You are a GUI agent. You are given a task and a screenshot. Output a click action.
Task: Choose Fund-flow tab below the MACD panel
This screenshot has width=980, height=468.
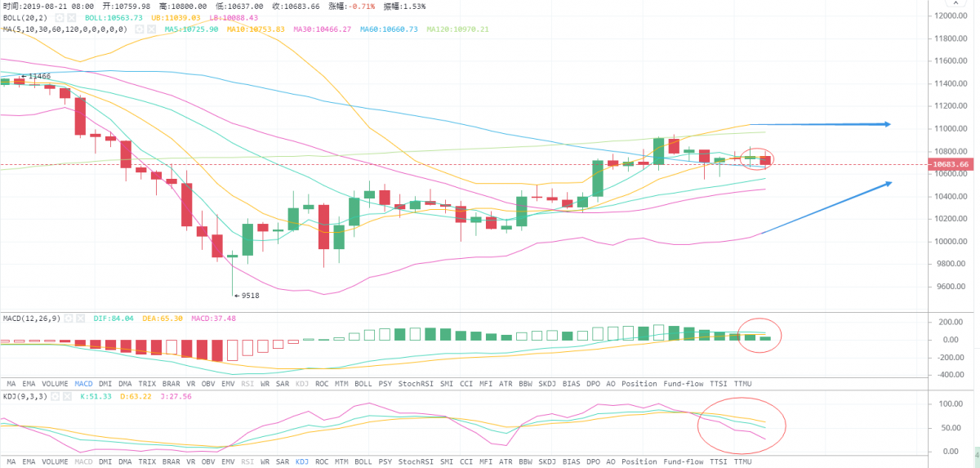[x=681, y=383]
